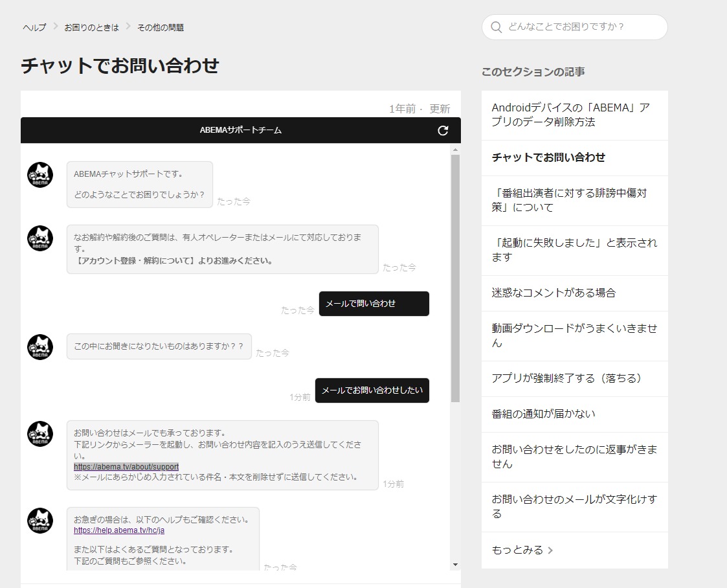Click the 'この中にお聞きになりたいものはありますか？？' message
Viewport: 727px width, 588px height.
pos(159,346)
